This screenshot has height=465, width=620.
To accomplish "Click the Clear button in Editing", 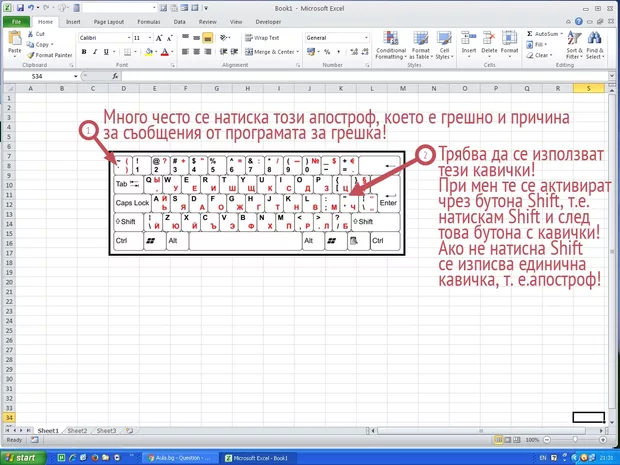I will point(538,55).
